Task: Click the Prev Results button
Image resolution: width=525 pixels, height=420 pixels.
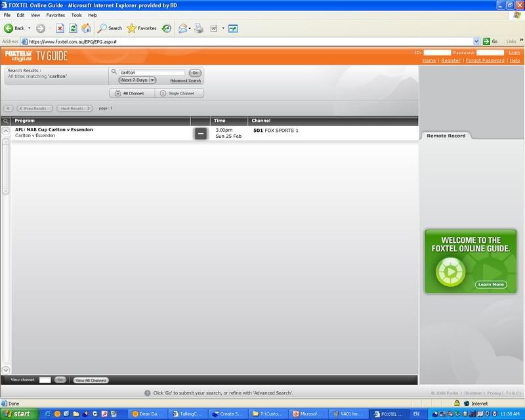Action: point(35,108)
